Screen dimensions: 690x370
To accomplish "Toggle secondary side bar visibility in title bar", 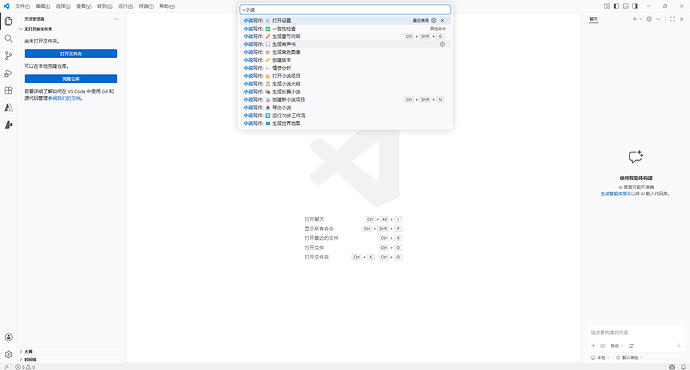I will 635,6.
